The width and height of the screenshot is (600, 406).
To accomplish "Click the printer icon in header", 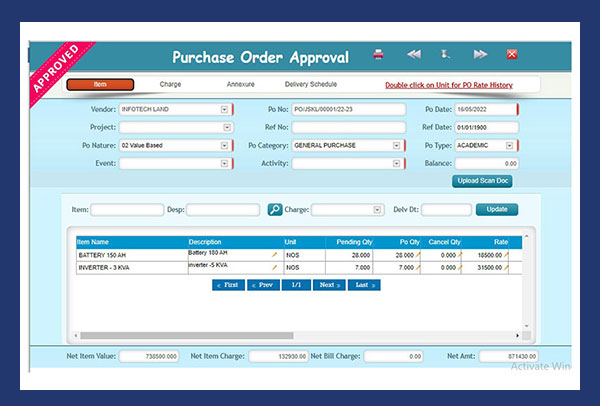I will click(x=379, y=54).
